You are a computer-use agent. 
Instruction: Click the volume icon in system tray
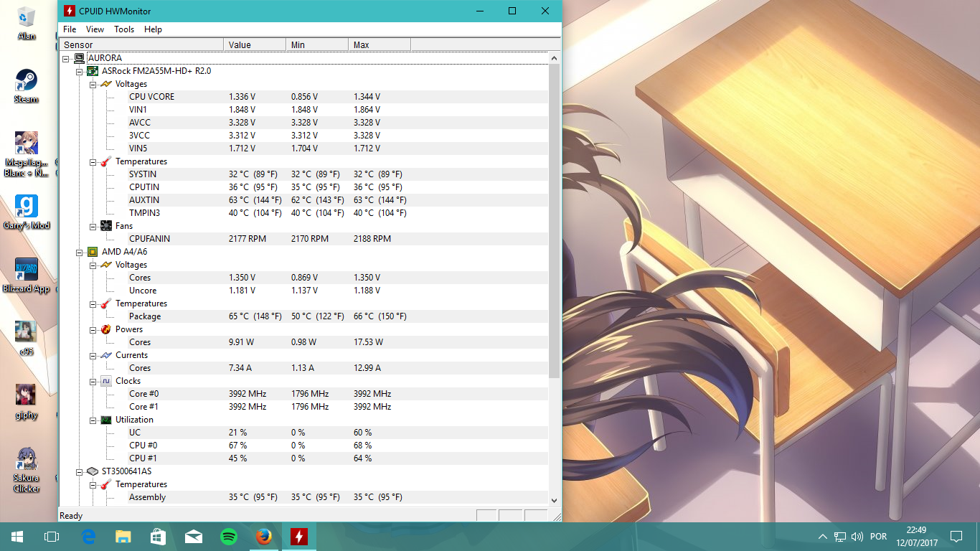tap(857, 537)
